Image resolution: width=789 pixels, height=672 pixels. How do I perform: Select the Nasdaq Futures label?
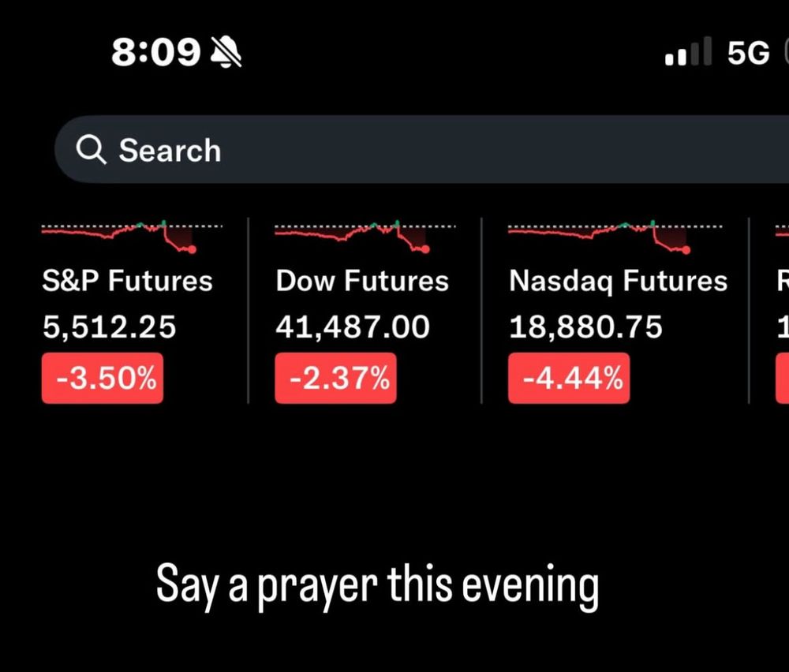point(618,281)
